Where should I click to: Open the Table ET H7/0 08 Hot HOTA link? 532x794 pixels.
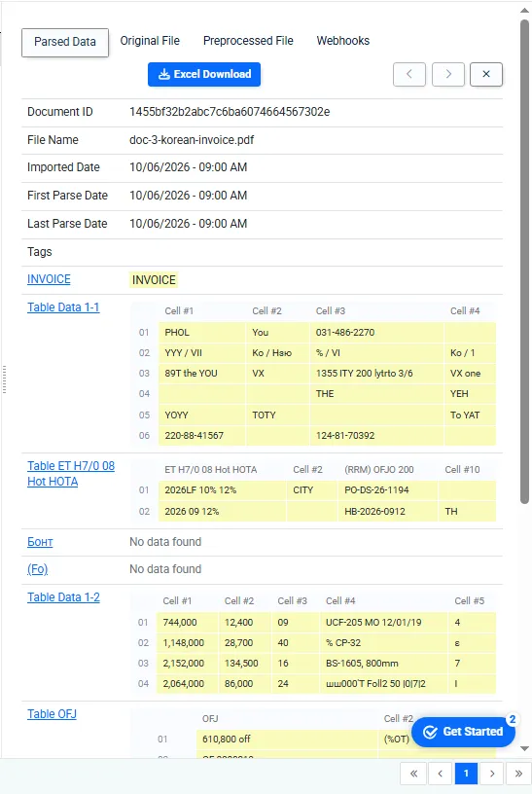coord(71,474)
